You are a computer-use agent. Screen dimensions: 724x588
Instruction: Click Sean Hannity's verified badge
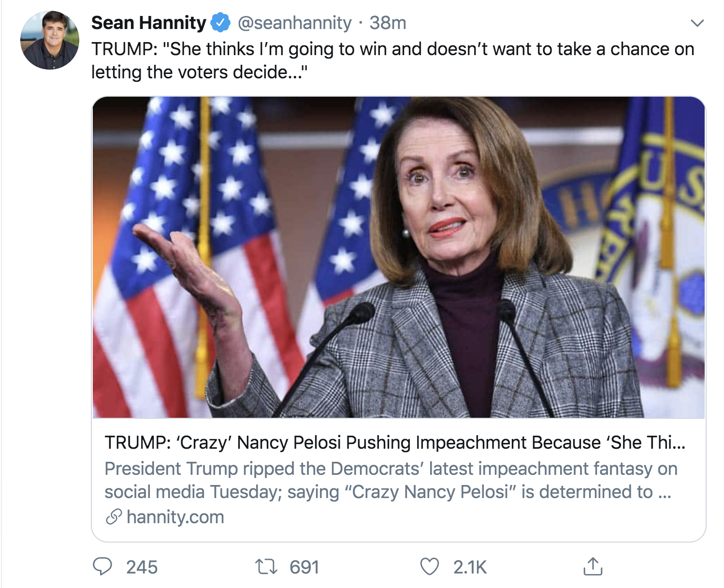[x=220, y=22]
